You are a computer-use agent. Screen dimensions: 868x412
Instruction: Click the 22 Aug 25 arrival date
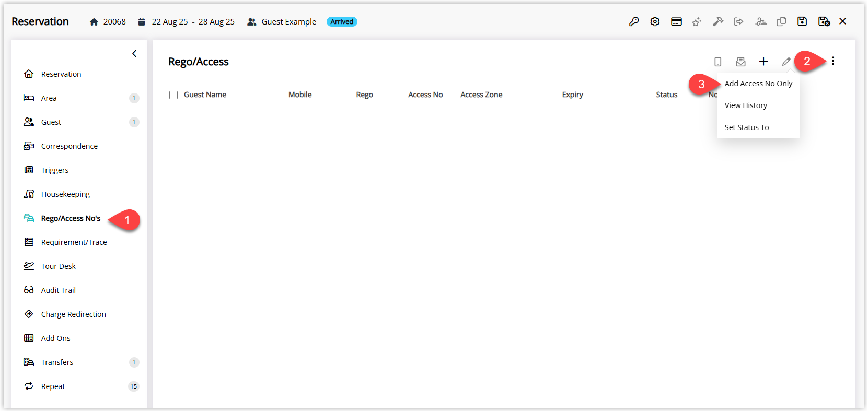(170, 22)
